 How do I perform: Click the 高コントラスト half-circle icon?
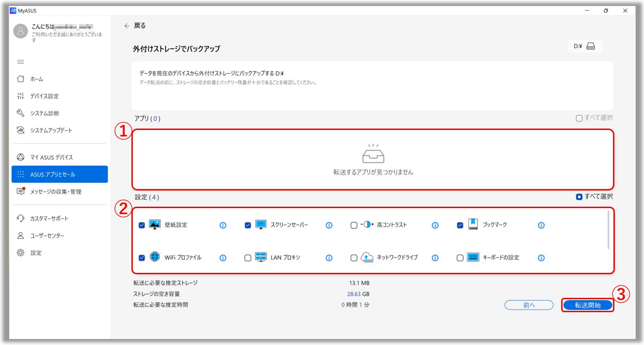[x=367, y=225]
